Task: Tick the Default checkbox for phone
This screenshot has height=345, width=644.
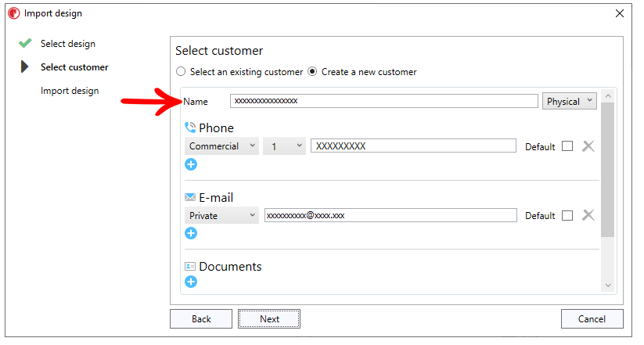Action: coord(567,146)
